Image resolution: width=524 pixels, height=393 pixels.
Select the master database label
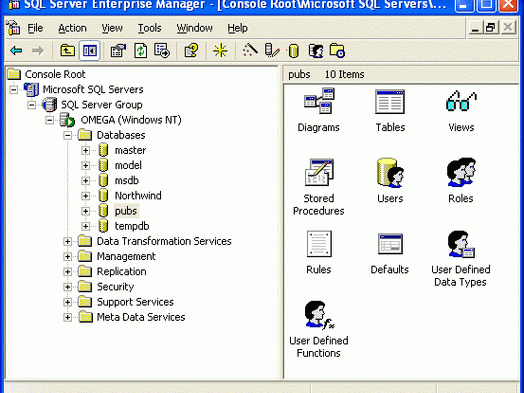click(130, 150)
